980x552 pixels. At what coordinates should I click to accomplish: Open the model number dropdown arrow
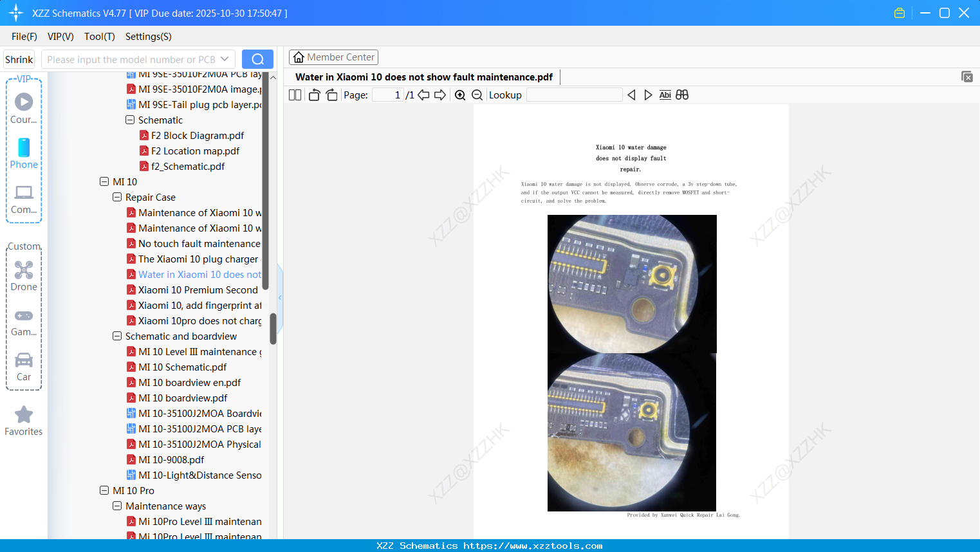click(225, 59)
